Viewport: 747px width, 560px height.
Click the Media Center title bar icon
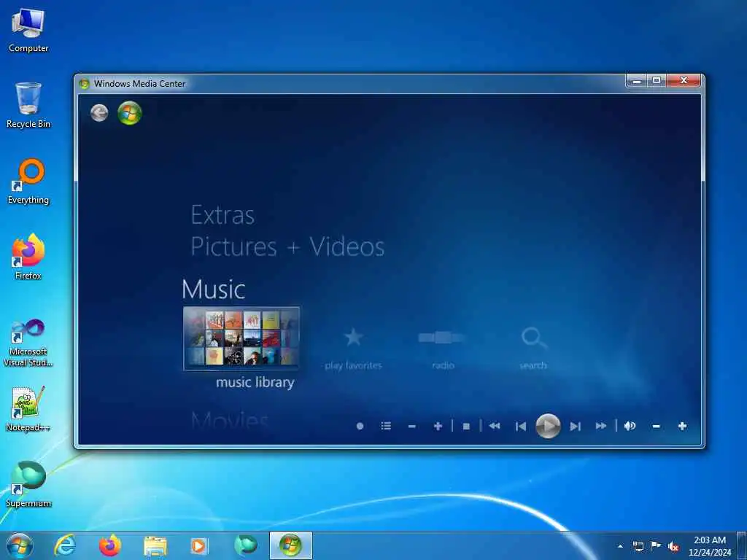85,84
